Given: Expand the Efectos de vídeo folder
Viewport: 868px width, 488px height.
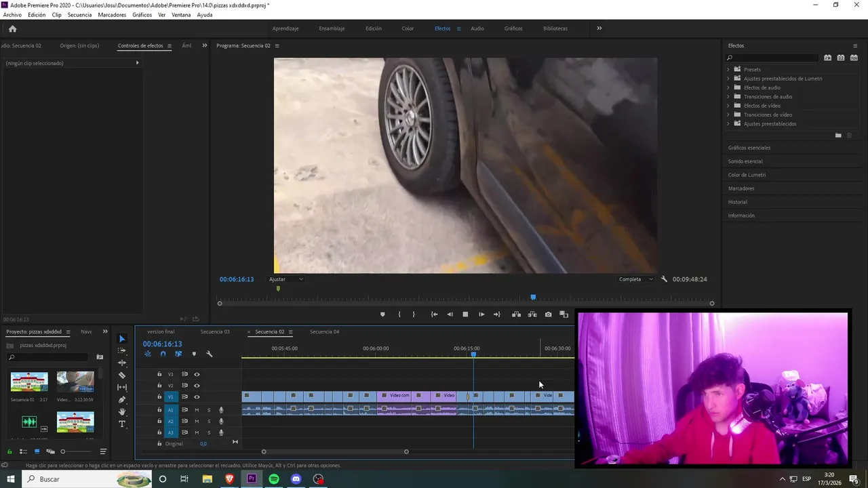Looking at the screenshot, I should [728, 106].
